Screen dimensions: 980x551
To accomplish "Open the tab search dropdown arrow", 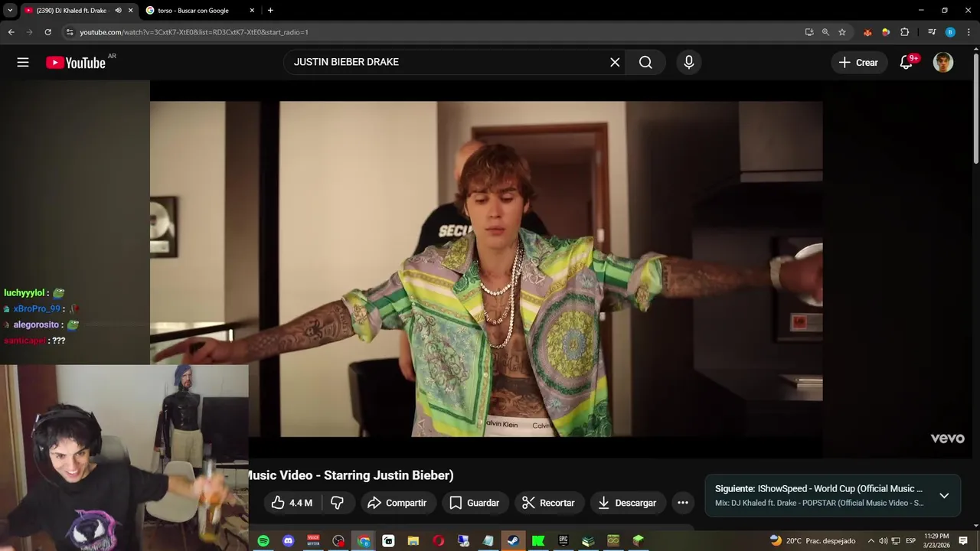I will point(9,11).
